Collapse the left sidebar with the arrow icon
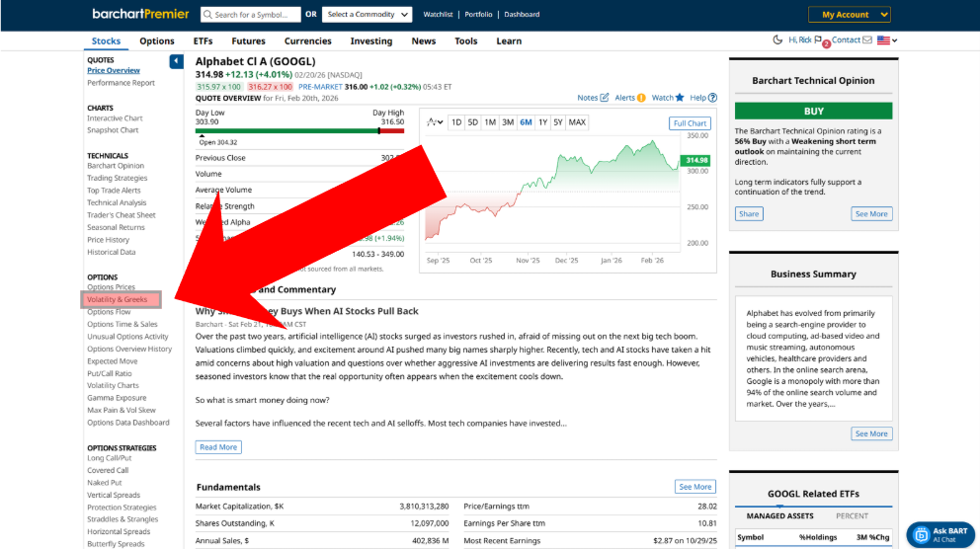 [x=177, y=61]
